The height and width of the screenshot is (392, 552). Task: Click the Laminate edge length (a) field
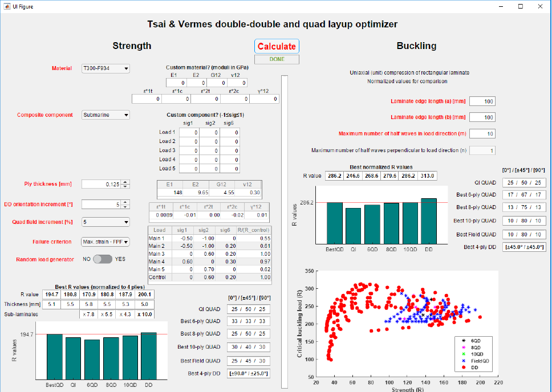pos(482,101)
